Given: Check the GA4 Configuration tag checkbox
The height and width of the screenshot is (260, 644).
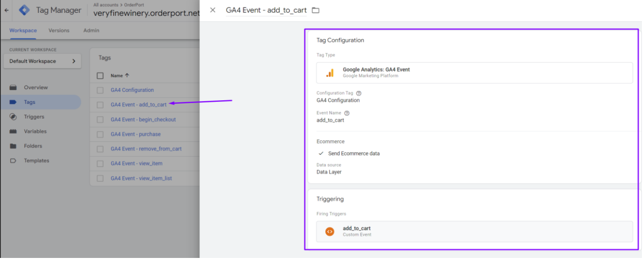Looking at the screenshot, I should (100, 90).
